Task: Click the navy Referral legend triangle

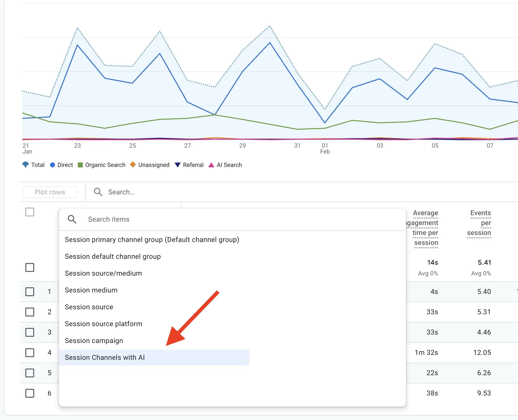Action: coord(177,165)
